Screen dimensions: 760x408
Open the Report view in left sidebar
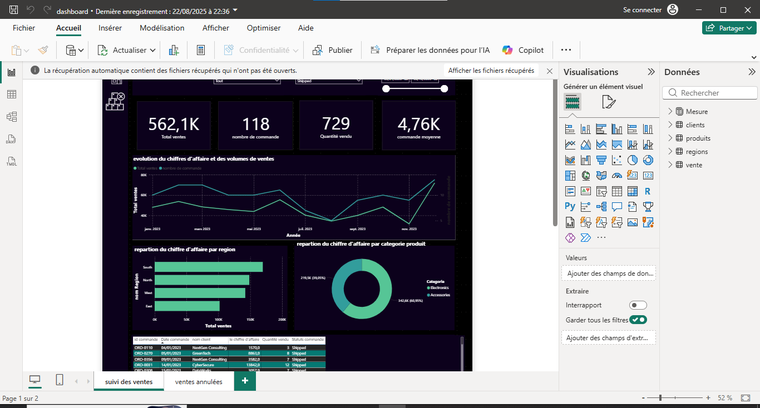(12, 72)
